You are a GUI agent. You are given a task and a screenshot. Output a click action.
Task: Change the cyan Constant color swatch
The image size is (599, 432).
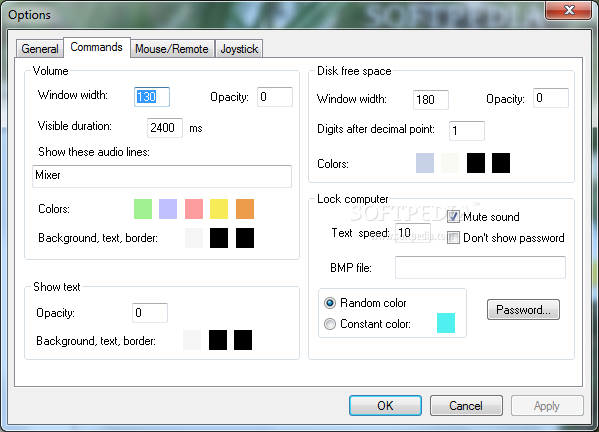click(x=446, y=323)
